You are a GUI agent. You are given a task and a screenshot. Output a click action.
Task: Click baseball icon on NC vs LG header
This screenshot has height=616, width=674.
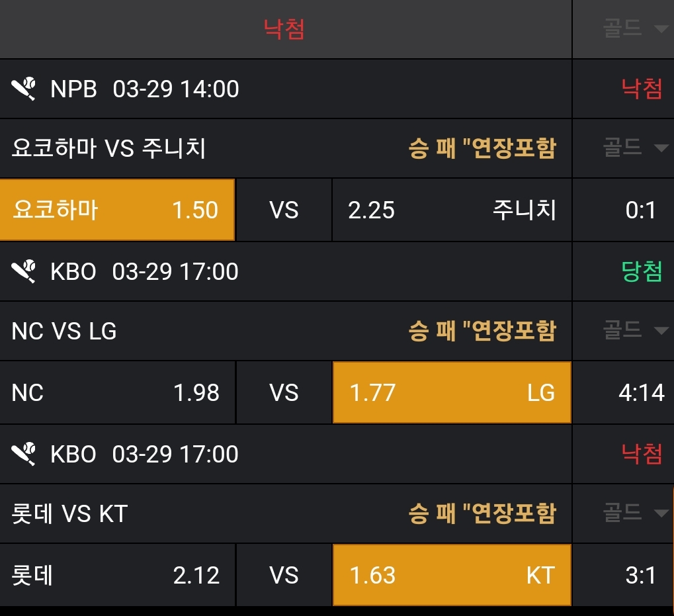24,271
